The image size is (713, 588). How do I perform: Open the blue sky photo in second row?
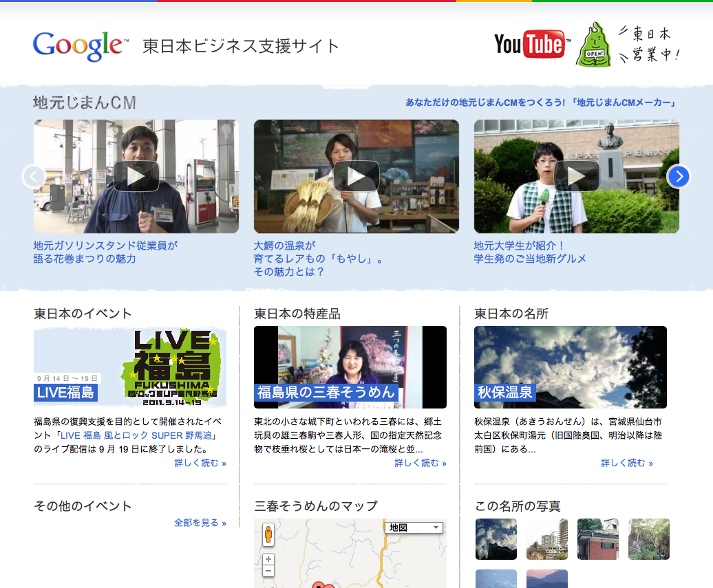tap(496, 579)
